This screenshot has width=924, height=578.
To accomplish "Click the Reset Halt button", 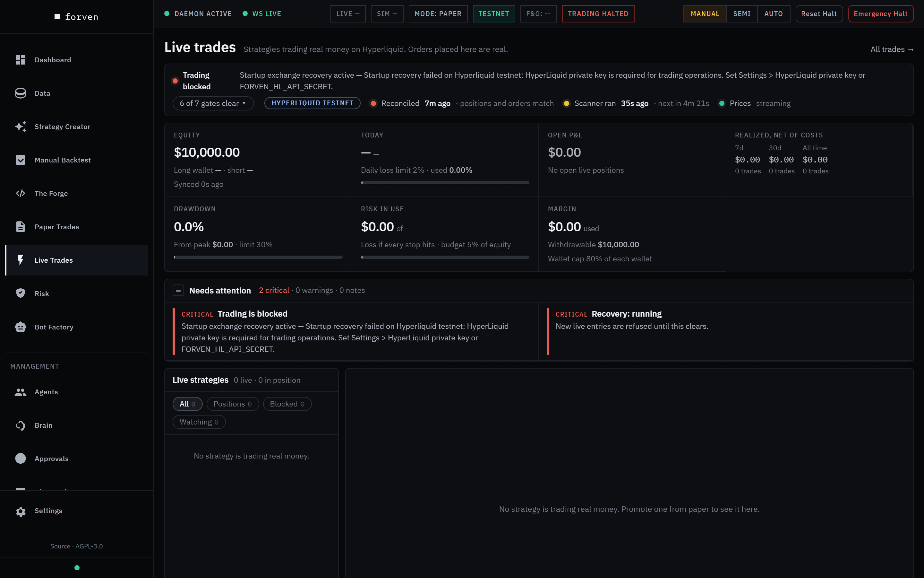I will [x=819, y=14].
